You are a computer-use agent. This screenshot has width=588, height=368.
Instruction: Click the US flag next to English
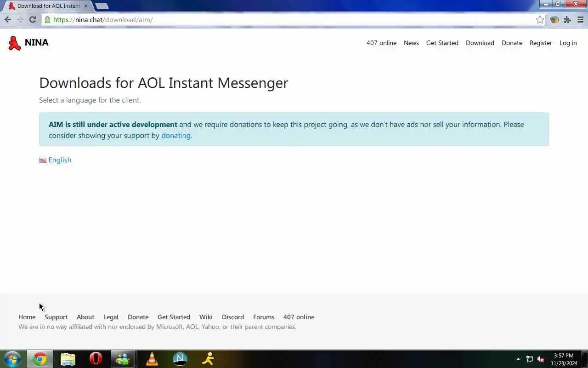point(43,160)
